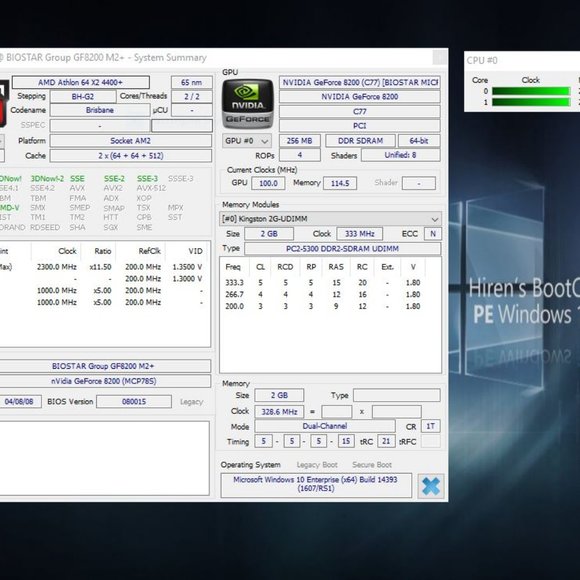Close the System Summary window via title bar

pyautogui.click(x=440, y=58)
